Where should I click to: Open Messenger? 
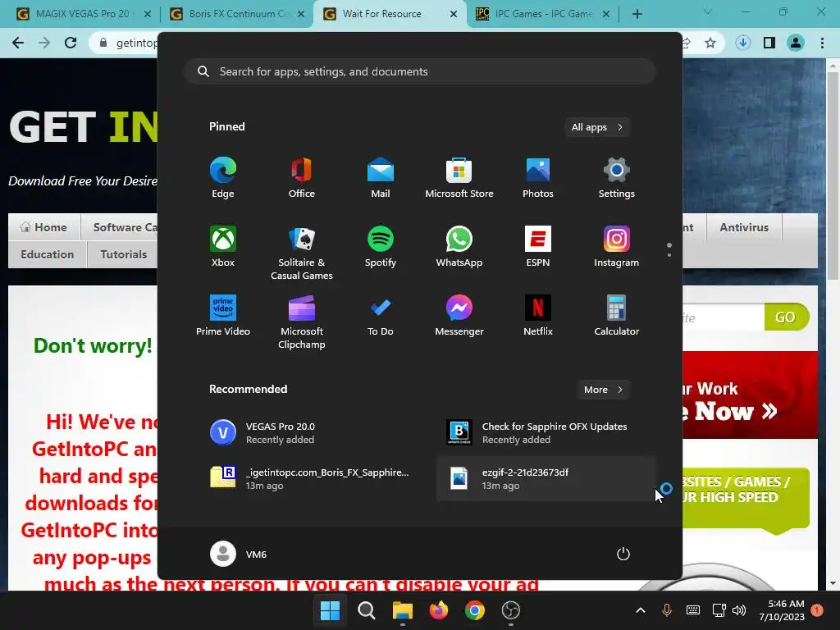point(459,316)
